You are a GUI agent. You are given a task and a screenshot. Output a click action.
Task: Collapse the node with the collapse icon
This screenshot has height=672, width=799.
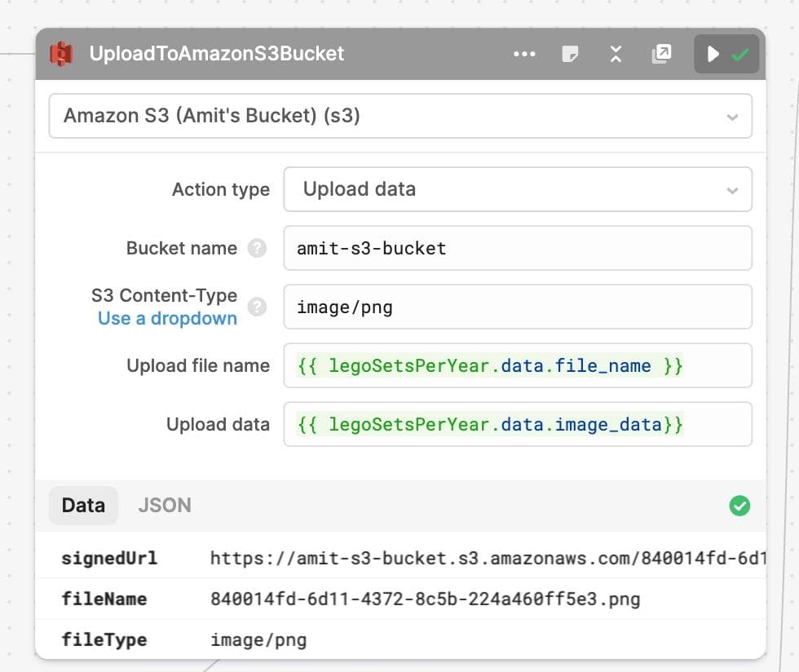click(616, 54)
